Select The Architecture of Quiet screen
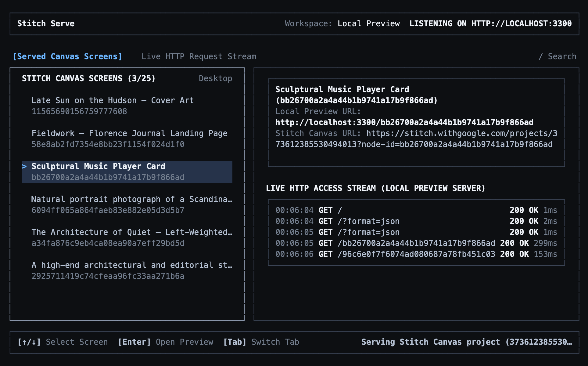588x366 pixels. pyautogui.click(x=127, y=237)
